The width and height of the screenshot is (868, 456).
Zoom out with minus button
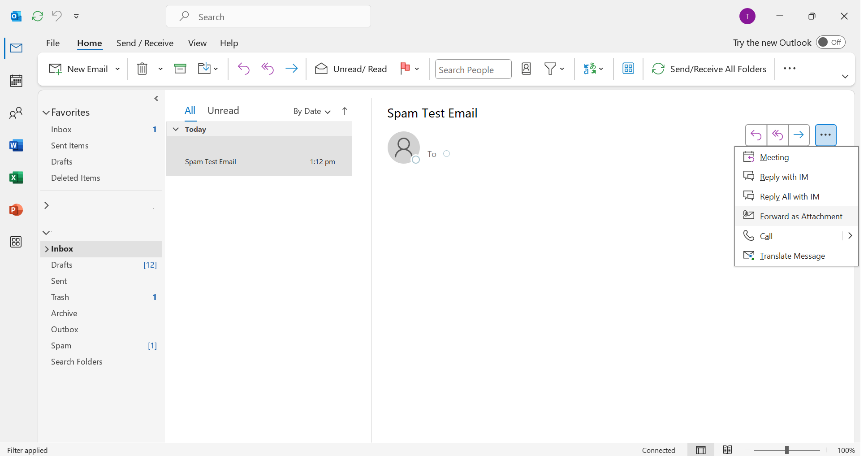(x=747, y=450)
